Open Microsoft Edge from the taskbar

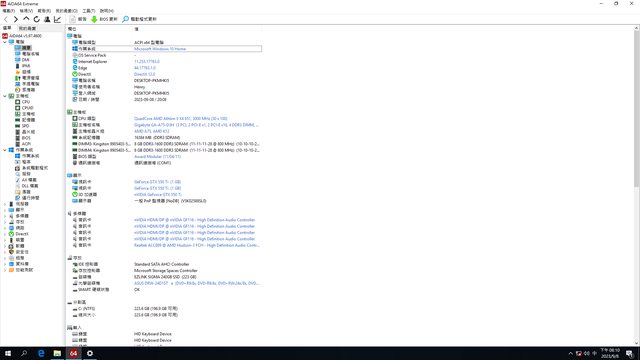pos(41,353)
